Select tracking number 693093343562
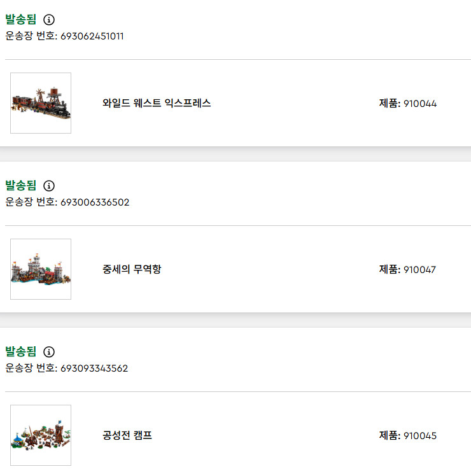 click(x=94, y=368)
